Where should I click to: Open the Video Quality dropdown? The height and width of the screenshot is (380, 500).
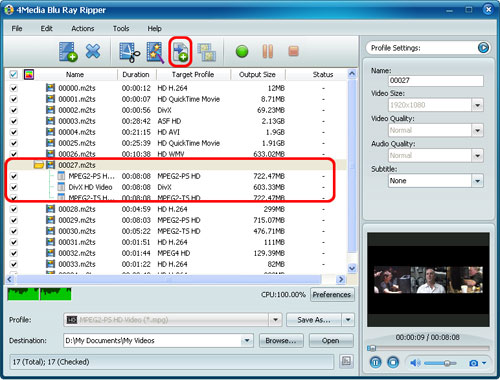click(x=477, y=130)
